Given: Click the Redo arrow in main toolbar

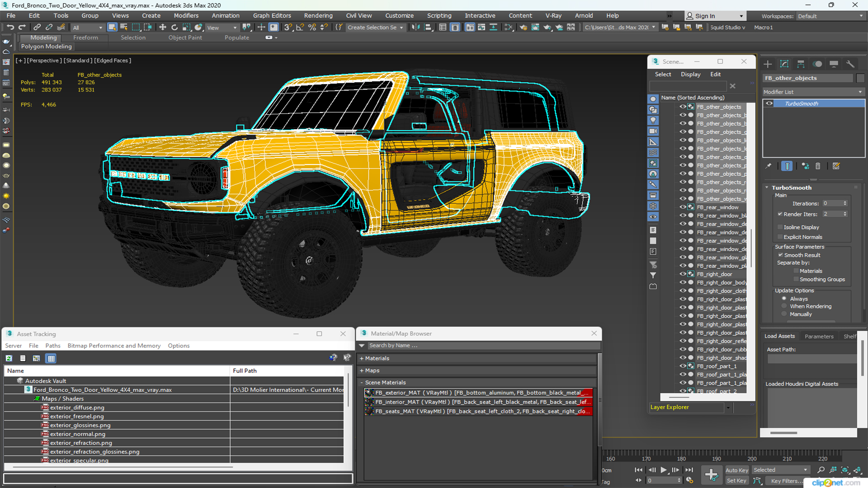Looking at the screenshot, I should [21, 27].
